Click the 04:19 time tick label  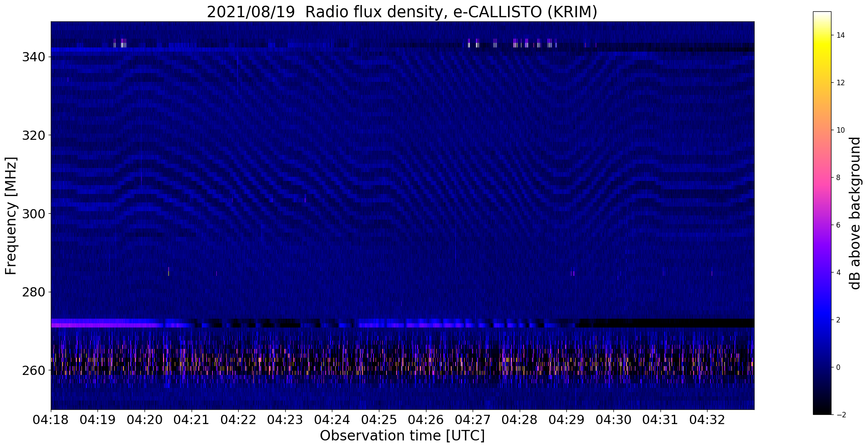(98, 420)
